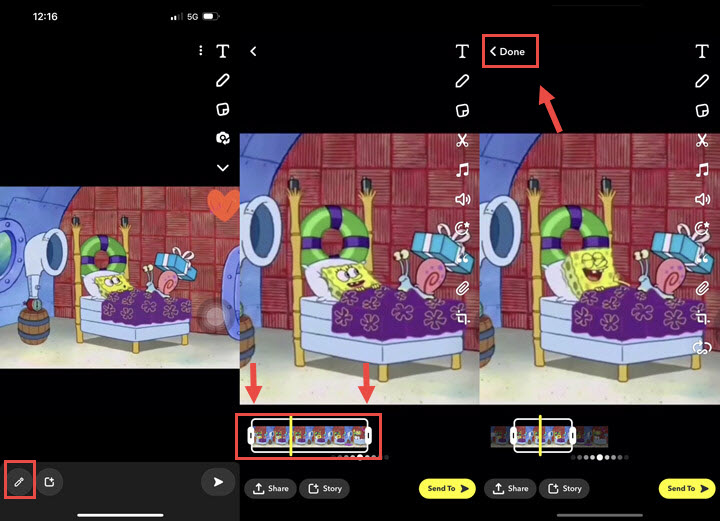Tap the paperclip link icon in middle screen
The height and width of the screenshot is (521, 720).
(462, 288)
